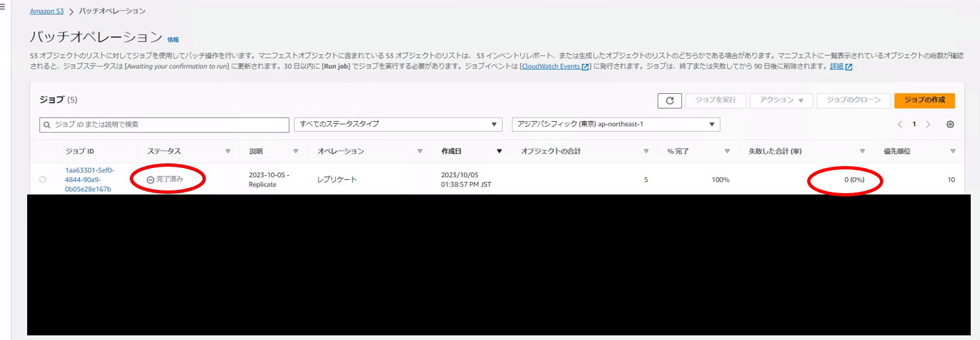Viewport: 980px width, 340px height.
Task: Click Amazon S3 breadcrumb link
Action: point(46,11)
